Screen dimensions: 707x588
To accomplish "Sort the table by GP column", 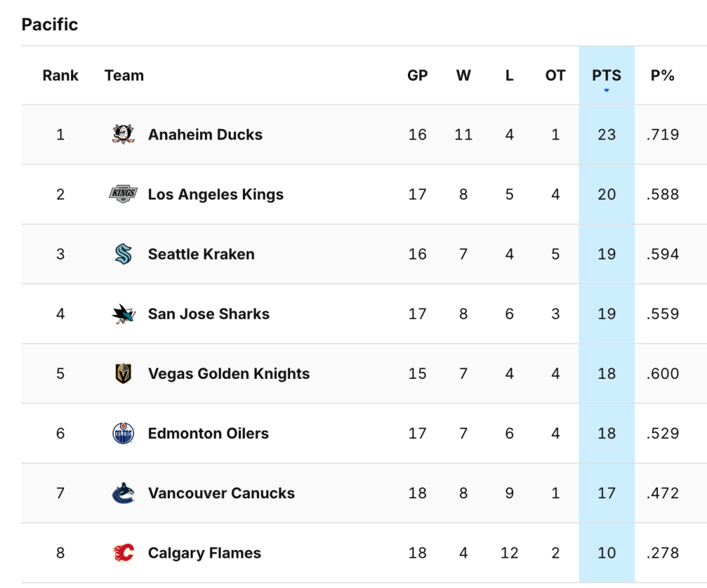I will [417, 75].
